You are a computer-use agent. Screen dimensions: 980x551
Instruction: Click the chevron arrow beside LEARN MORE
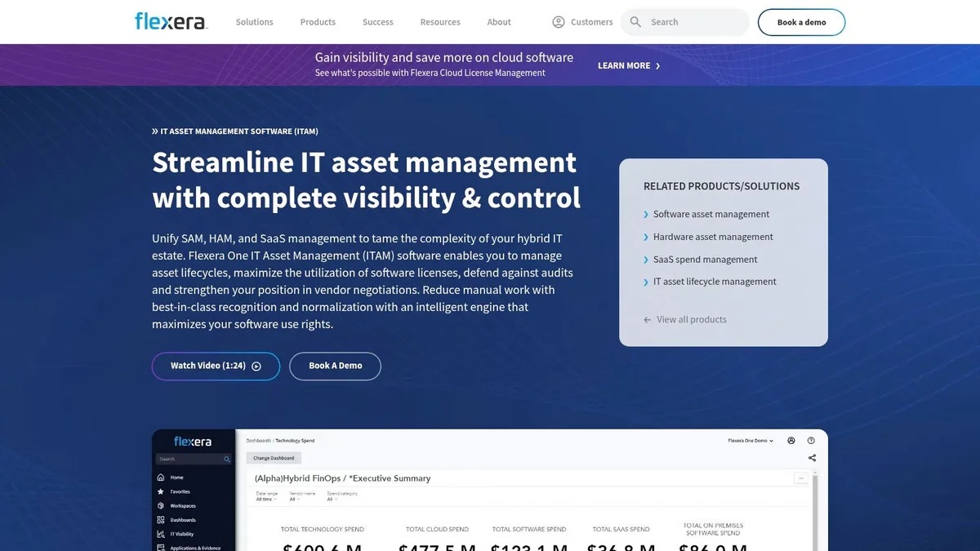(x=658, y=66)
